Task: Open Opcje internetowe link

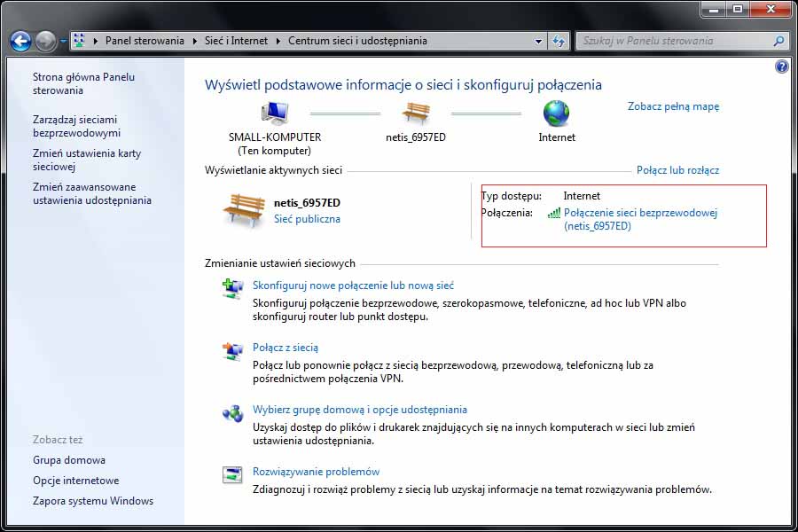Action: (x=76, y=480)
